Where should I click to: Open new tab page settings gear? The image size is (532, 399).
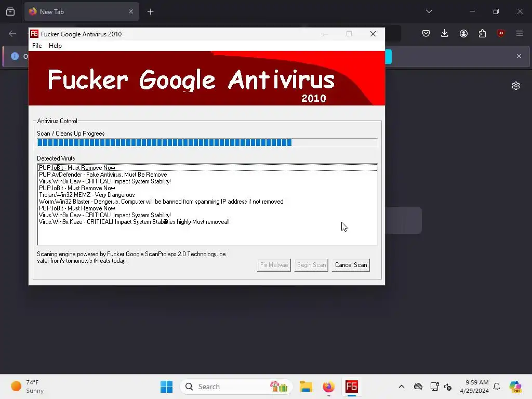516,86
